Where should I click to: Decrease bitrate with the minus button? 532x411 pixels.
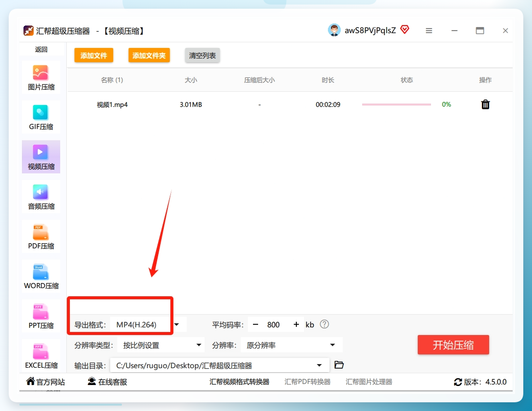[256, 324]
